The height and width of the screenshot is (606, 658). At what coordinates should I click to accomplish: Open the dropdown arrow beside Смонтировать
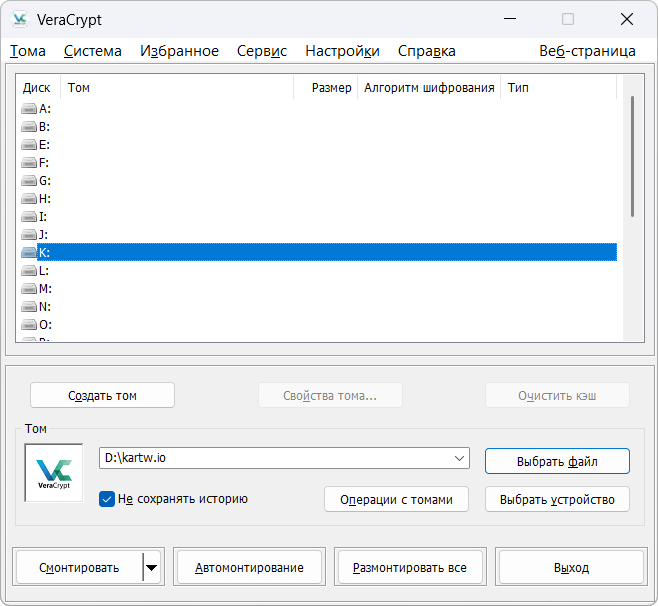click(152, 568)
